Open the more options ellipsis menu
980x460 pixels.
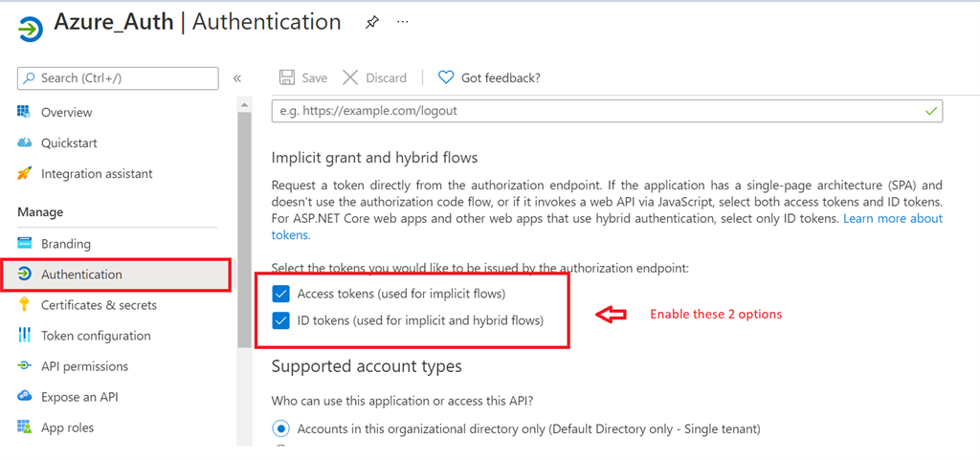[x=403, y=22]
